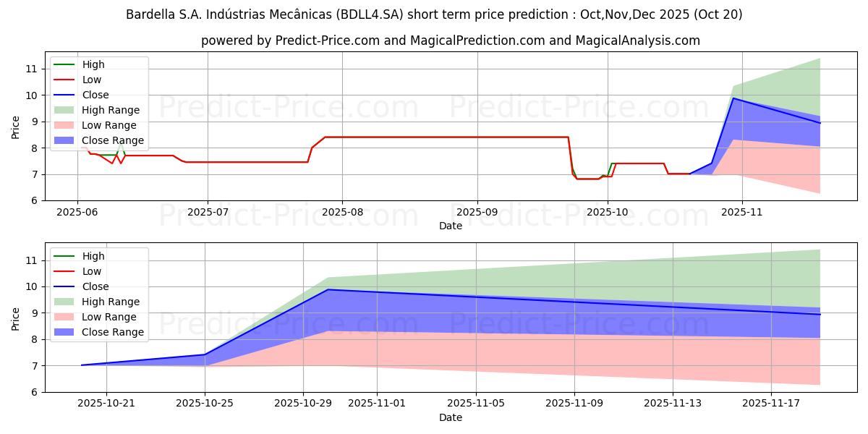Viewport: 868px width, 434px height.
Task: Click the blue Close Range swatch in top legend
Action: 64,140
